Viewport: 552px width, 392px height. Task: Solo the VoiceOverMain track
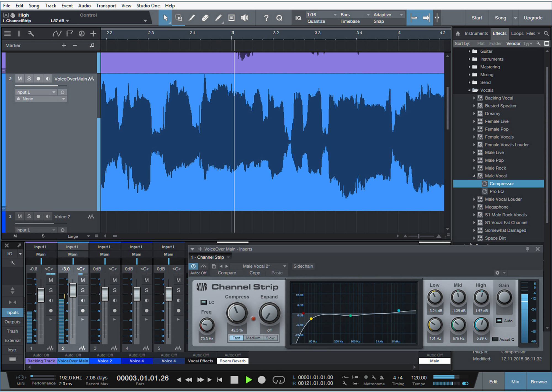point(29,79)
